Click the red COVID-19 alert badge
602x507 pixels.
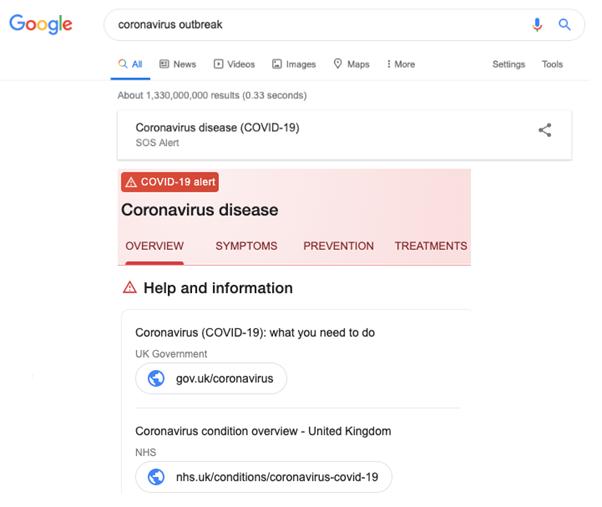tap(170, 182)
